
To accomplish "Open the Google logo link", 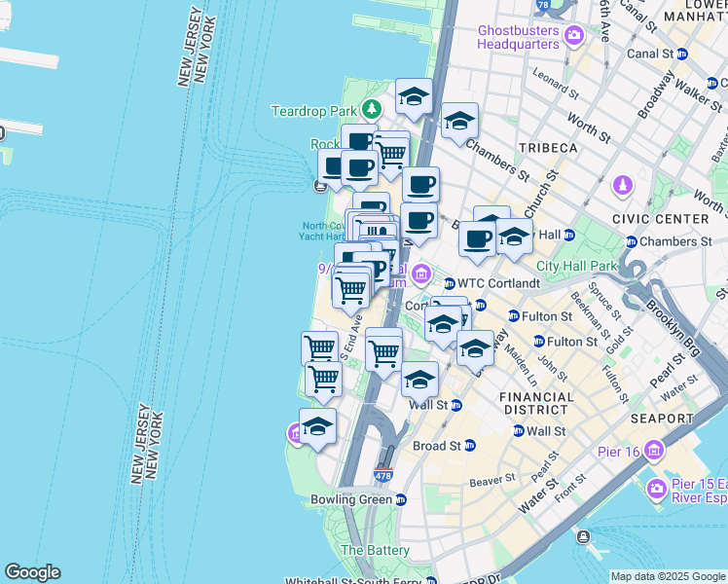I will click(32, 572).
